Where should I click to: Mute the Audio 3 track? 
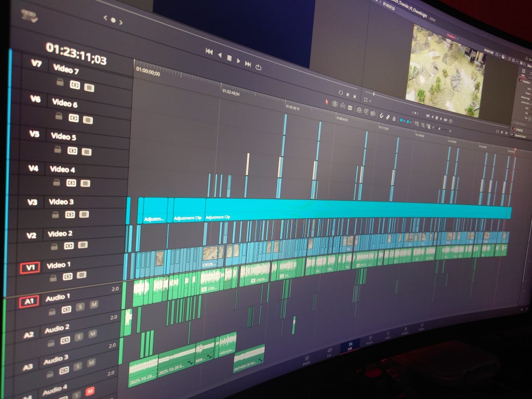91,363
